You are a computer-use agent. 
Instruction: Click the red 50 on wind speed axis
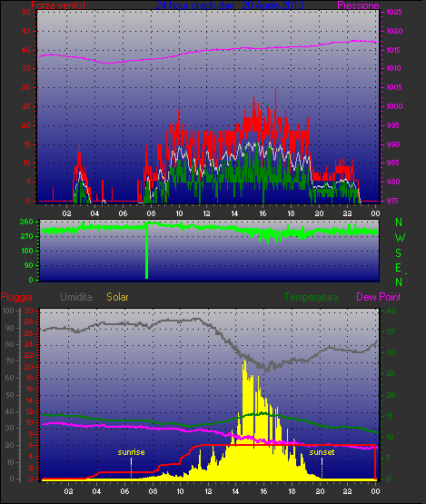click(26, 12)
